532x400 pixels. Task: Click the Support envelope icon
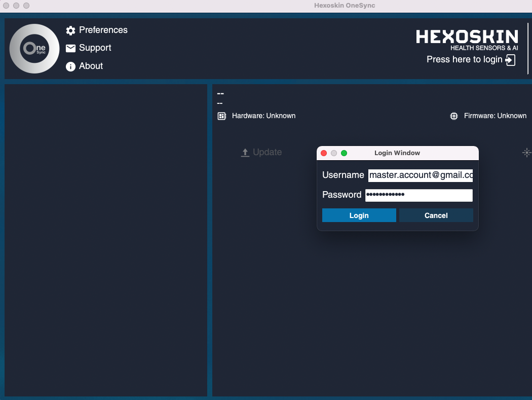(x=70, y=48)
